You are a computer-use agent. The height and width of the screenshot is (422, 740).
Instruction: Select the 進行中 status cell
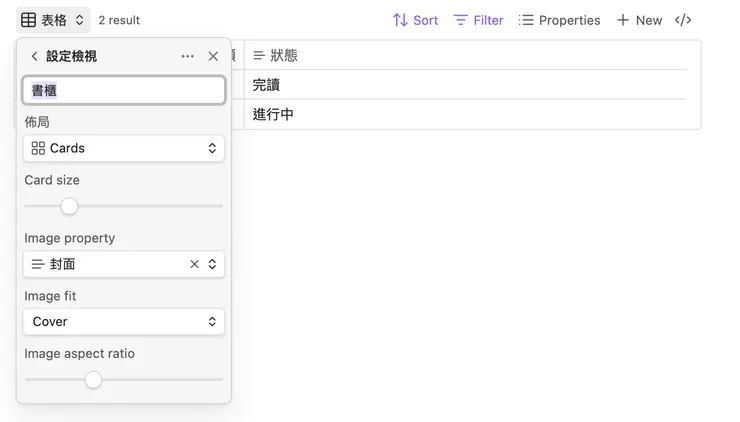pyautogui.click(x=273, y=114)
